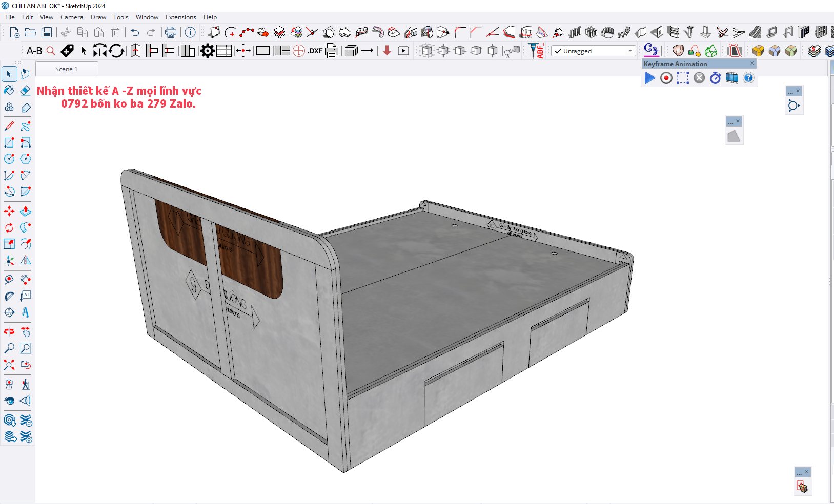This screenshot has width=834, height=504.
Task: Select the Orbit tool
Action: [x=9, y=331]
